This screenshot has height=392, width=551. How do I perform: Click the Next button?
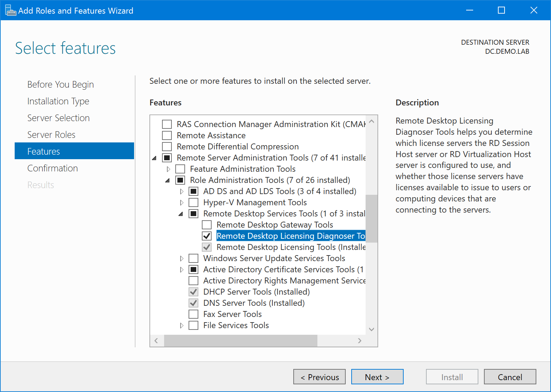[x=377, y=377]
